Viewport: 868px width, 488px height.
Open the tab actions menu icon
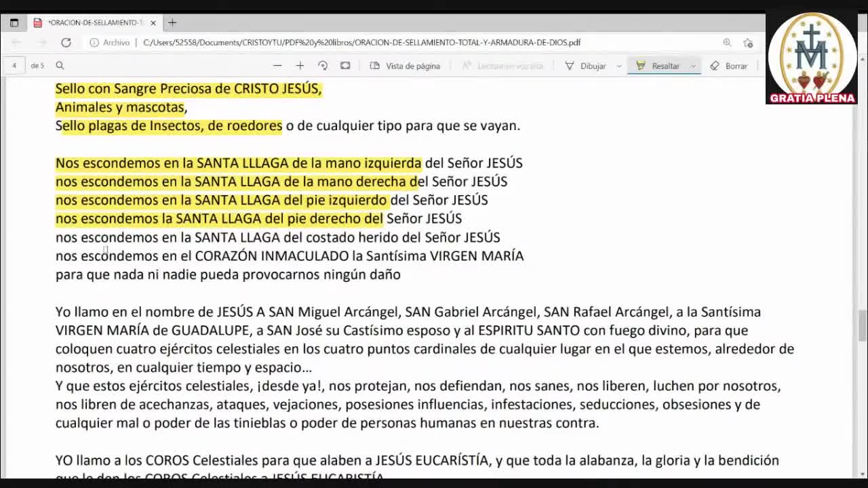point(14,22)
